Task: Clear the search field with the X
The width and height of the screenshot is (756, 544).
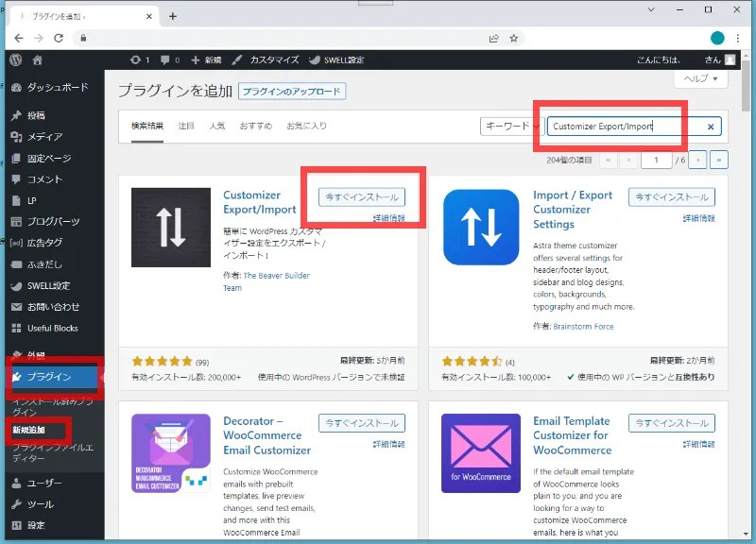Action: pyautogui.click(x=711, y=127)
